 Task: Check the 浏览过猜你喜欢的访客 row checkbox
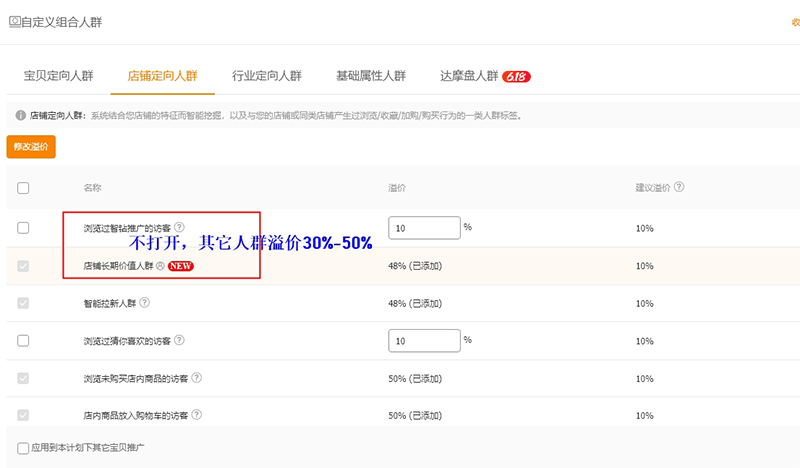[24, 341]
